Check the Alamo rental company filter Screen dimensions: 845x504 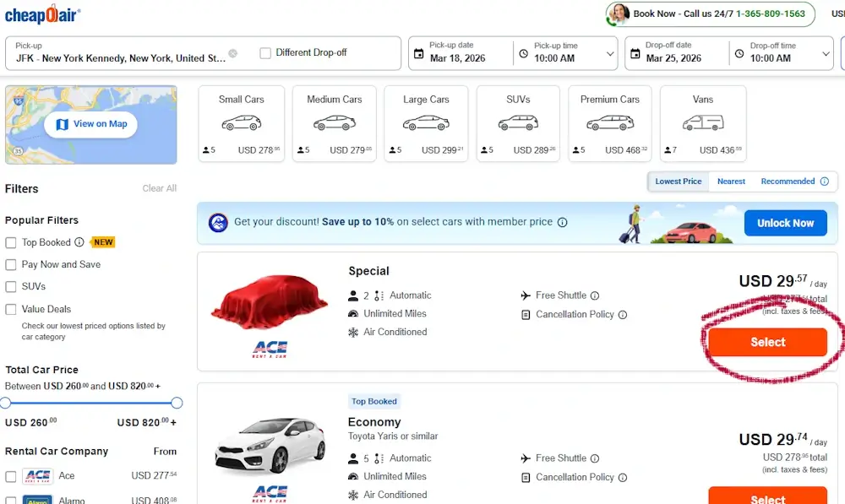click(x=11, y=501)
